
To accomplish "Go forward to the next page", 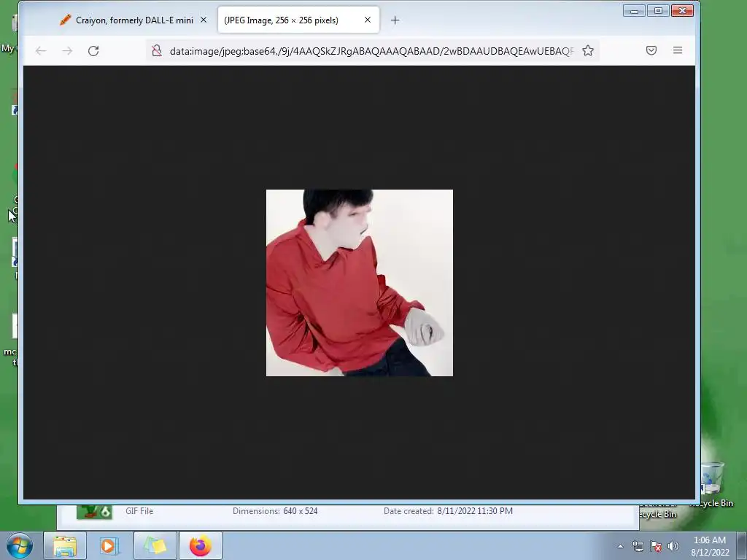I will [x=67, y=50].
